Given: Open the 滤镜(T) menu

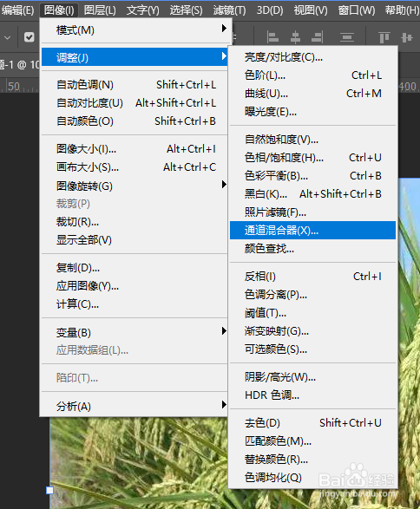Looking at the screenshot, I should click(x=229, y=10).
